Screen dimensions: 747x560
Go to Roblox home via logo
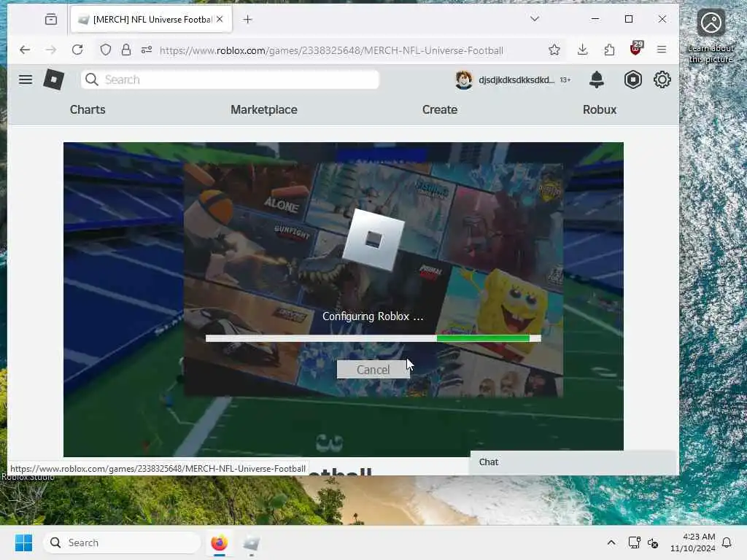pos(54,79)
